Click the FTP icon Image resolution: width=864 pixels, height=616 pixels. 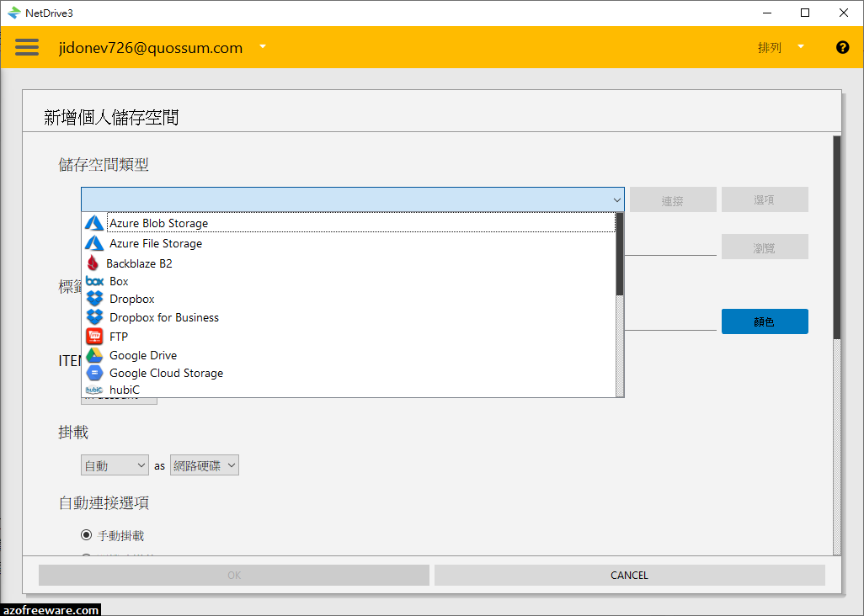(95, 336)
